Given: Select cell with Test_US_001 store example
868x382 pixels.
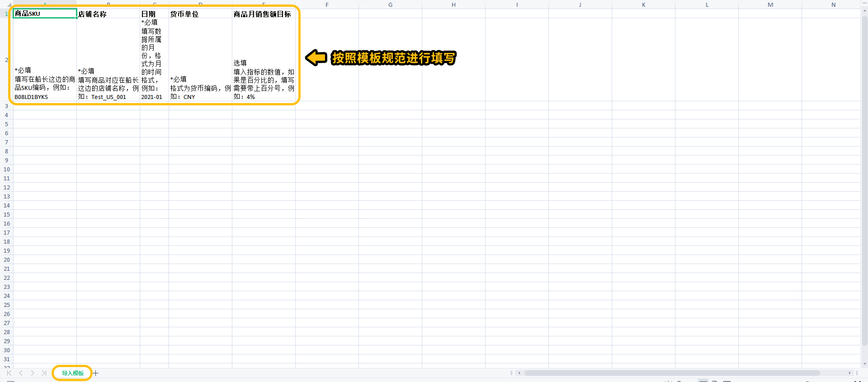Looking at the screenshot, I should (x=108, y=60).
